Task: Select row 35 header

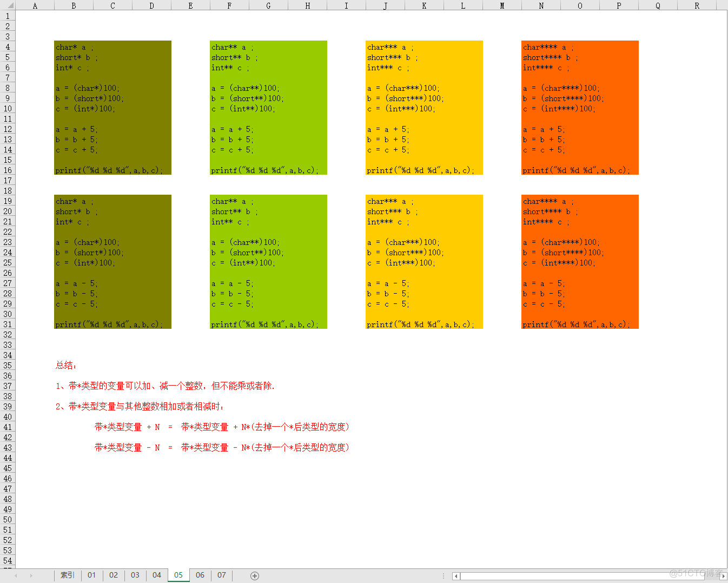Action: tap(8, 366)
